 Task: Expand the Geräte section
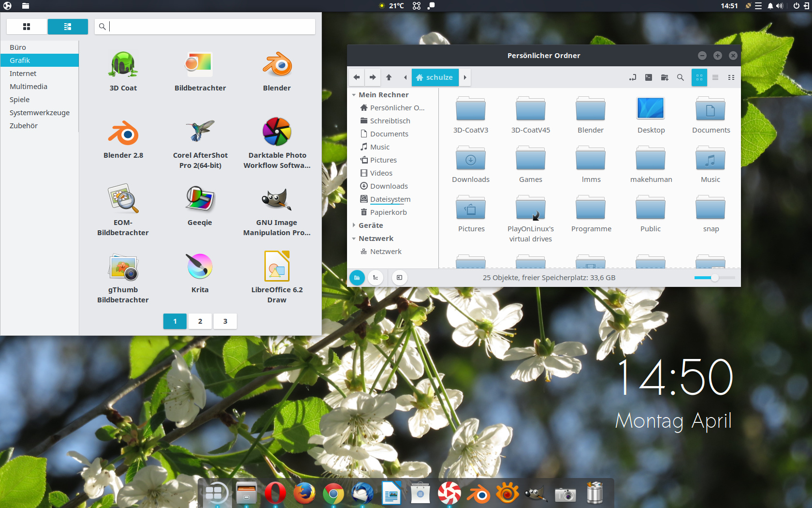(x=354, y=225)
